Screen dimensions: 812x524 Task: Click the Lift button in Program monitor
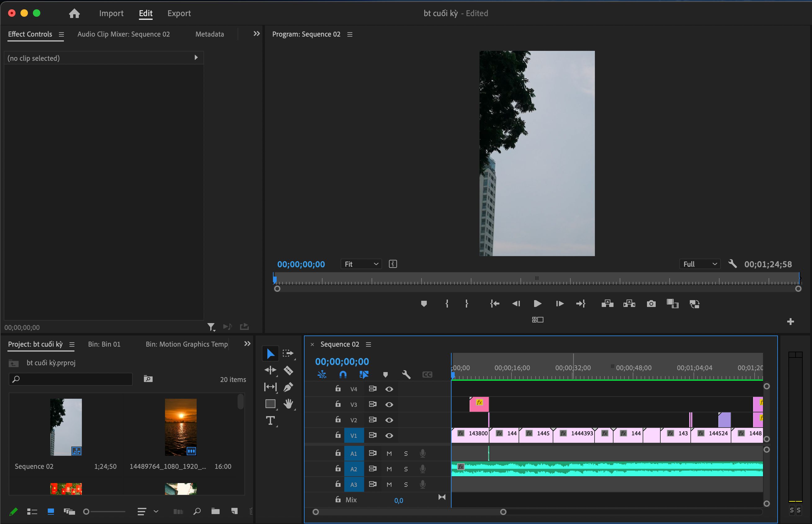608,304
